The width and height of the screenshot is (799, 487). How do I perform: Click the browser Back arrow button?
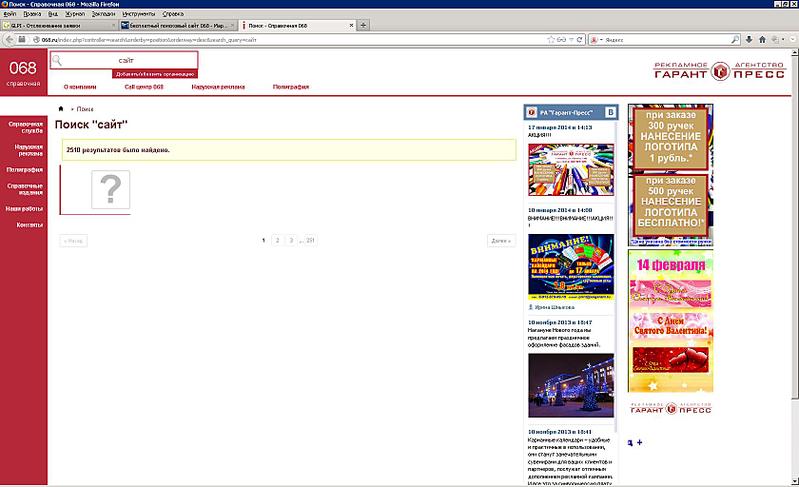(10, 39)
